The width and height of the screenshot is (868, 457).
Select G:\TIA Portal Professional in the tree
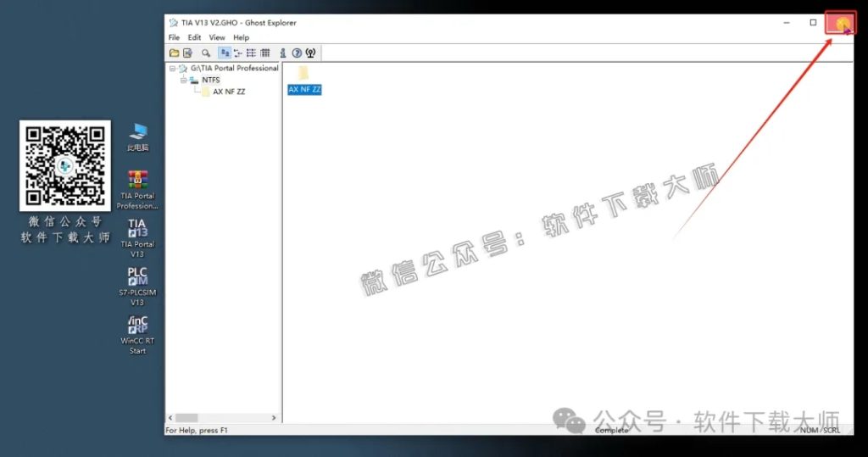point(235,68)
